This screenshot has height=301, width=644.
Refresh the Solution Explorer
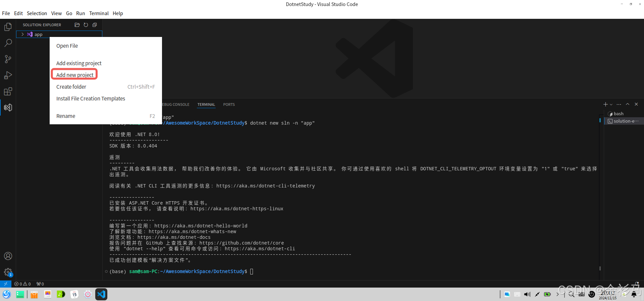coord(86,25)
